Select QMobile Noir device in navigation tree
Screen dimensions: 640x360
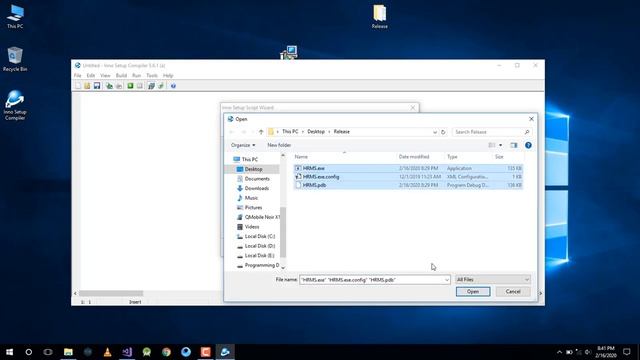tap(258, 217)
